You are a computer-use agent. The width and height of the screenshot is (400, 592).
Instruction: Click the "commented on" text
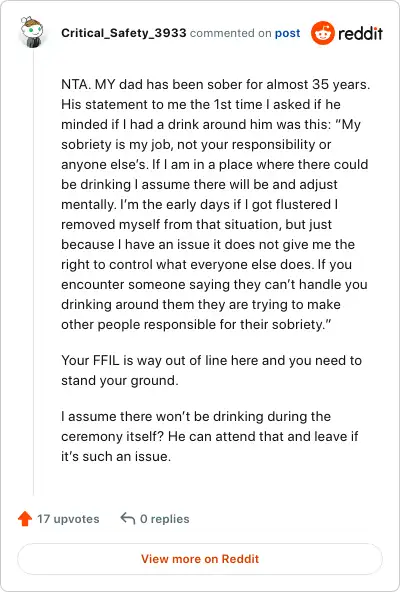(x=230, y=33)
